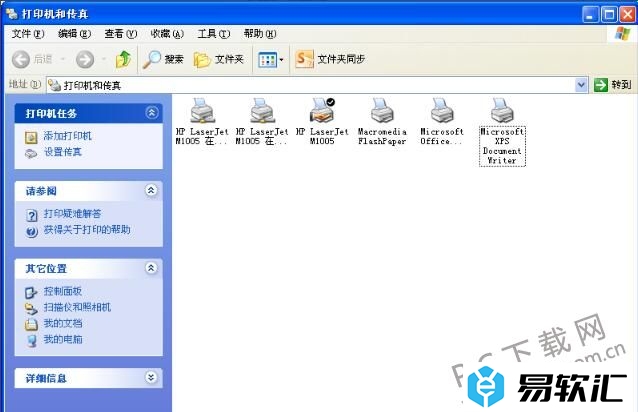638x412 pixels.
Task: Click the documents folder icon beside 我的文档
Action: (x=31, y=325)
